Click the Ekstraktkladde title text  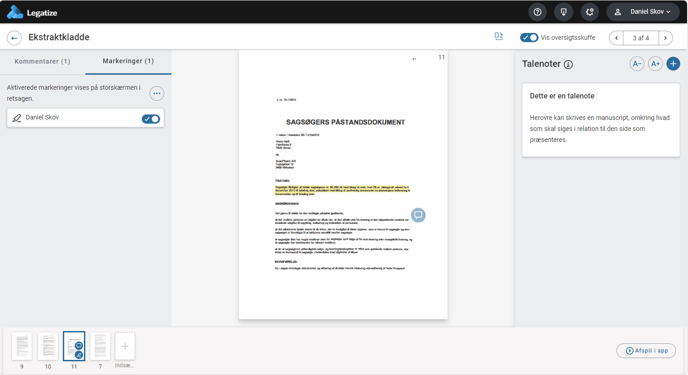59,37
